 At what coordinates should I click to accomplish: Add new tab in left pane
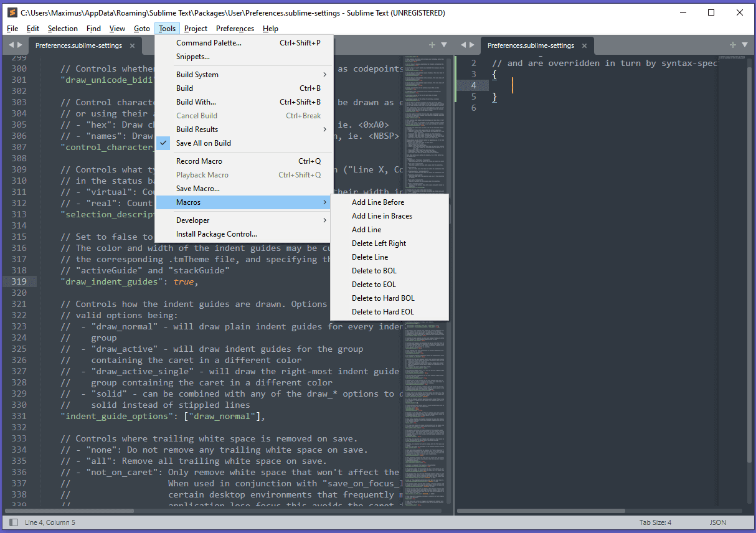tap(432, 45)
